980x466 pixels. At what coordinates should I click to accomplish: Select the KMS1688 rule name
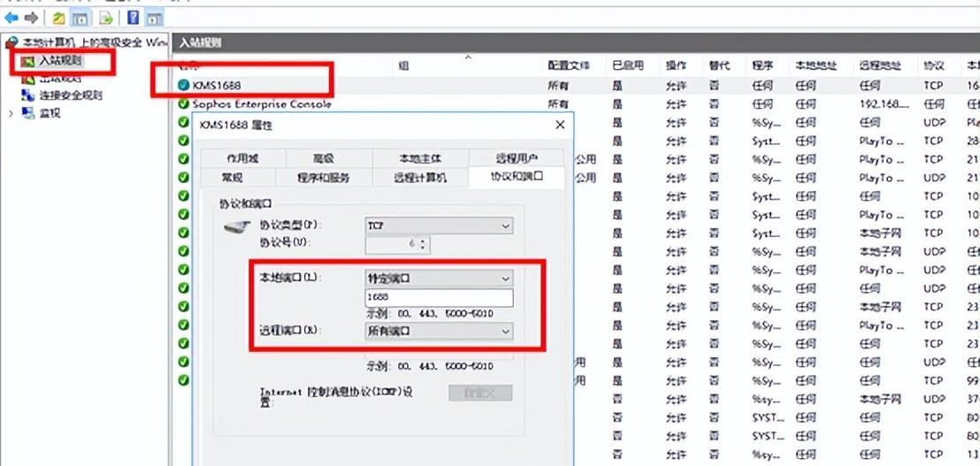click(x=216, y=85)
